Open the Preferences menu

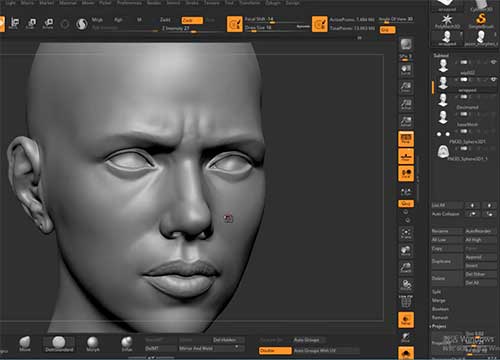coord(129,3)
